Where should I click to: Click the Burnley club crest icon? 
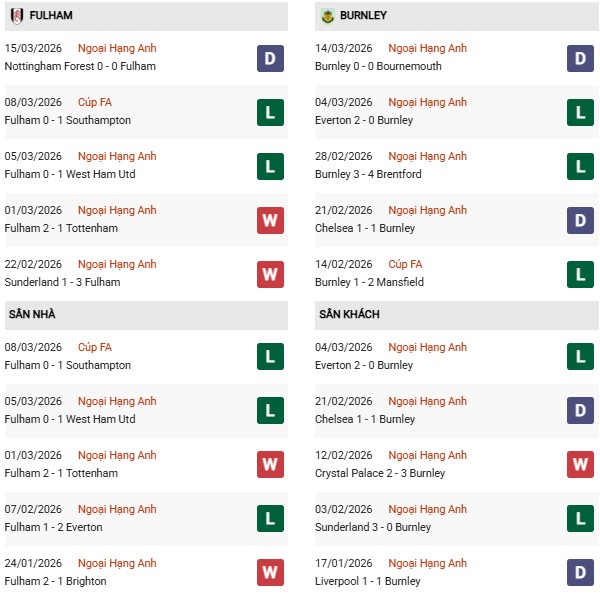coord(327,16)
